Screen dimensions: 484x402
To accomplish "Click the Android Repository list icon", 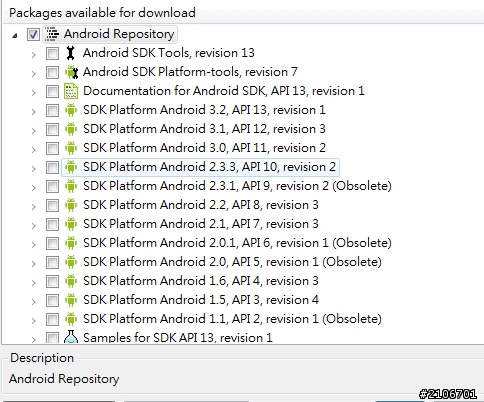I will point(52,34).
